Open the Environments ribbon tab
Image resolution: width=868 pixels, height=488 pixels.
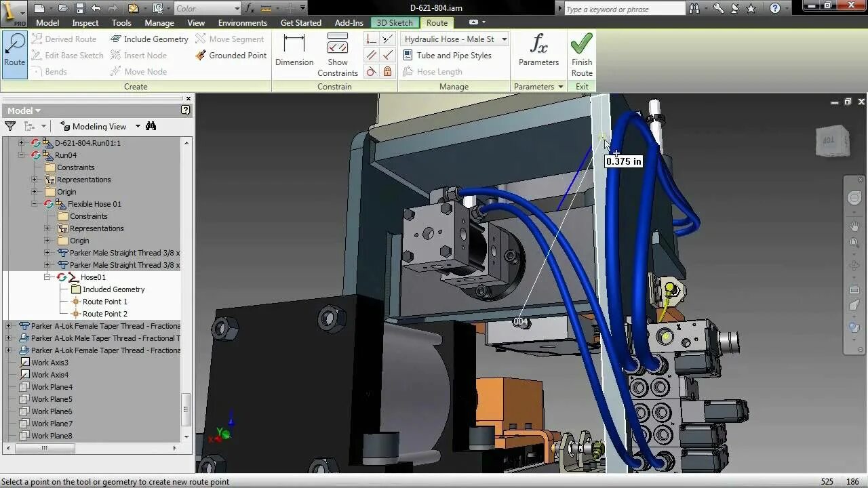pyautogui.click(x=242, y=23)
